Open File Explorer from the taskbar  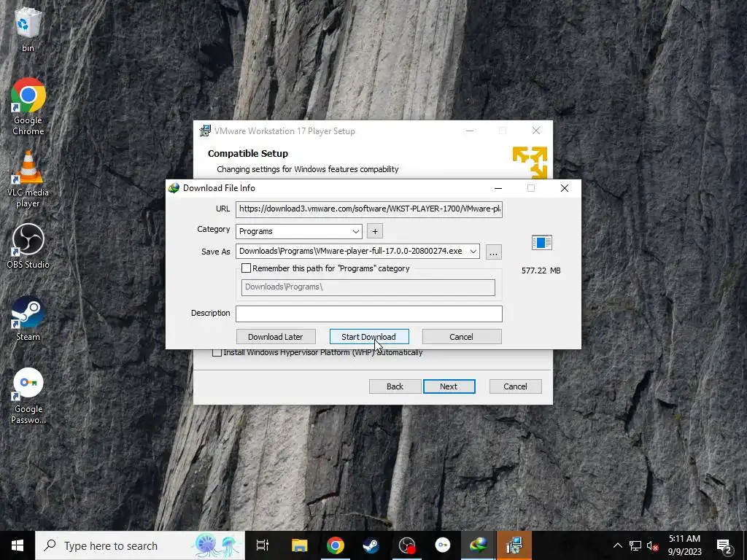[x=300, y=545]
